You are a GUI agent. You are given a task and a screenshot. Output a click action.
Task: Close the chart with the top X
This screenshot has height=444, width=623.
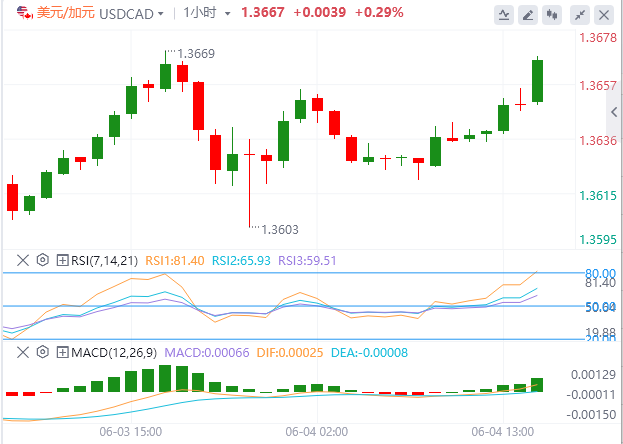pyautogui.click(x=604, y=16)
